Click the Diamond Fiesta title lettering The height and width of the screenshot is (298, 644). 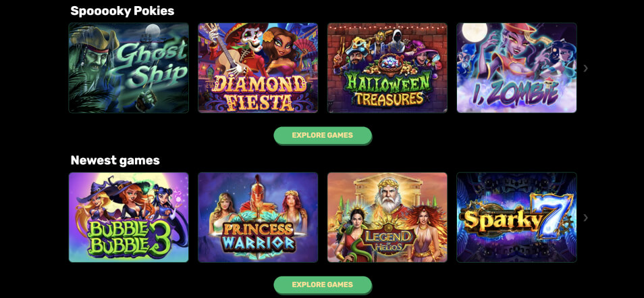click(x=260, y=93)
